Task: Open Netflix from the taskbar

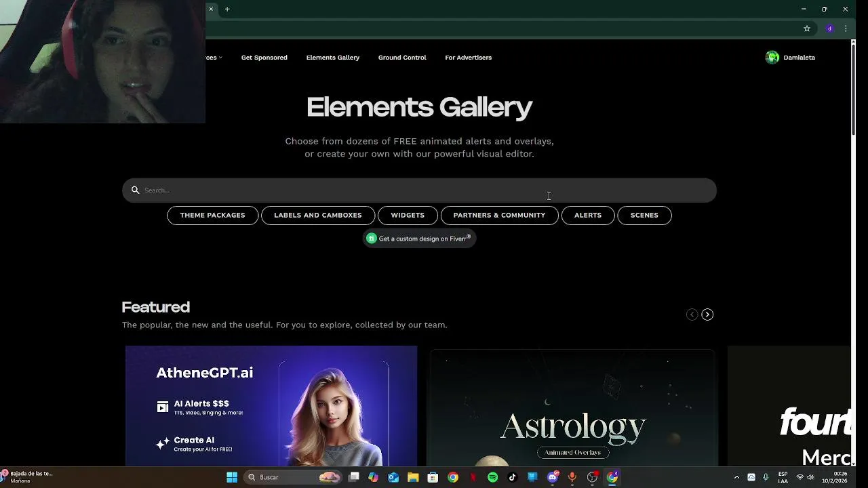Action: coord(473,477)
